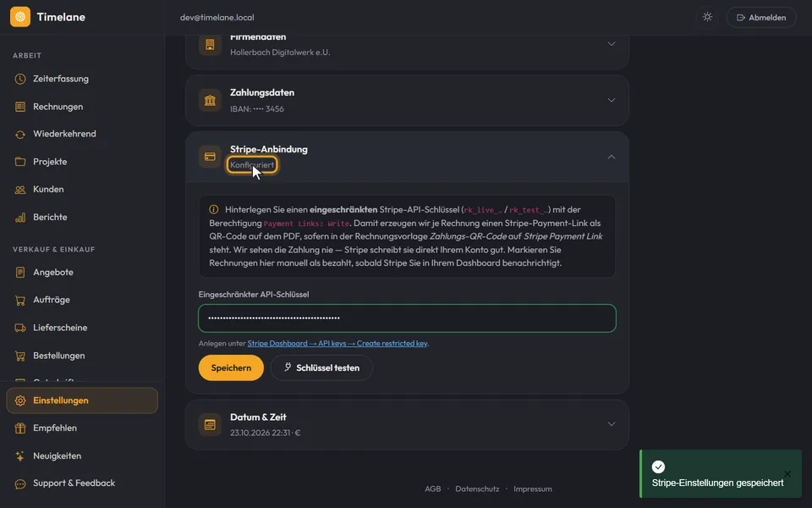Expand the Firmendaten section chevron

[x=611, y=44]
